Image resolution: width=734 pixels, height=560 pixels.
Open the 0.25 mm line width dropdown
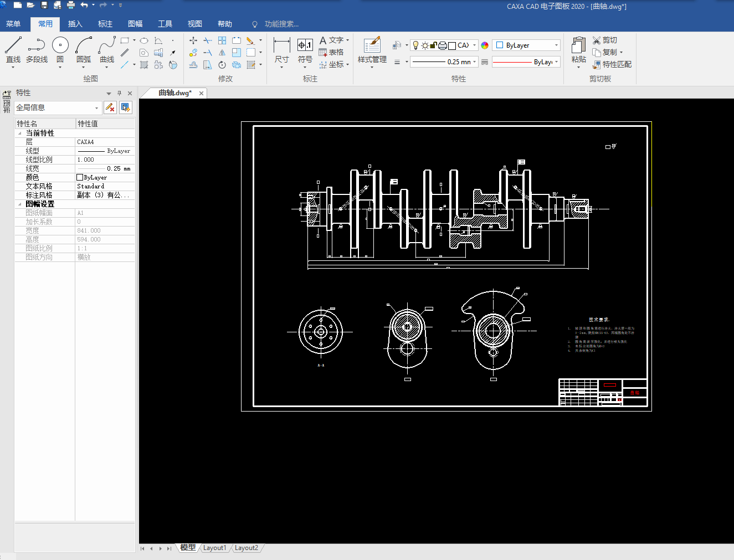[x=475, y=62]
